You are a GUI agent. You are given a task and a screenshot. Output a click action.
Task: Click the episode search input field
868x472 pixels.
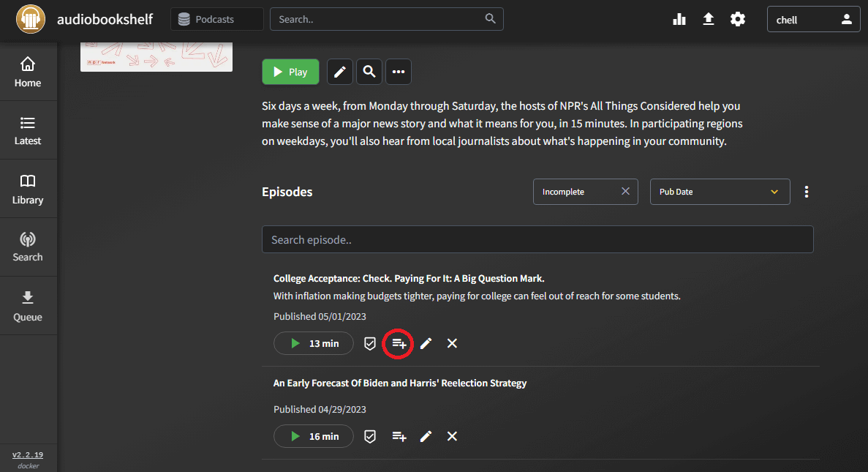click(537, 239)
